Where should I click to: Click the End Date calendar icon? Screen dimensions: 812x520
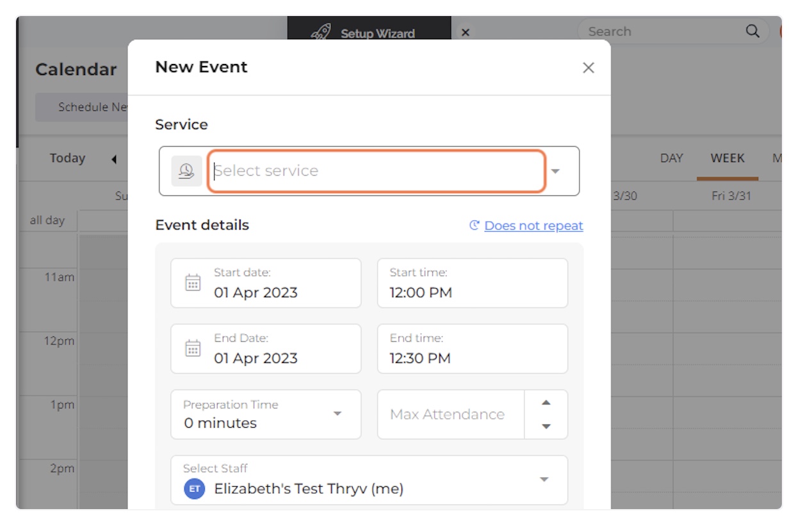[x=193, y=348]
